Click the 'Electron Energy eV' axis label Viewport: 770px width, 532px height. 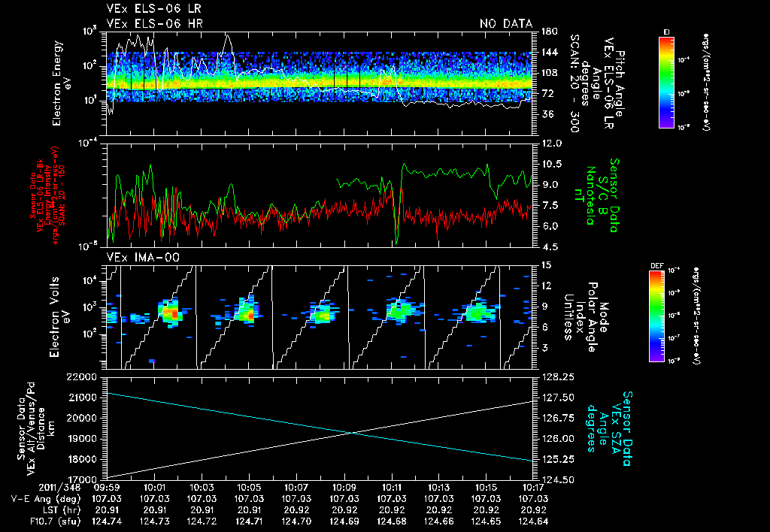pyautogui.click(x=62, y=83)
